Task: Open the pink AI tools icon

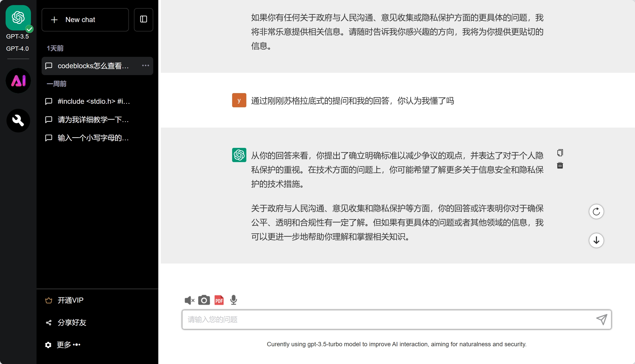Action: coord(18,81)
